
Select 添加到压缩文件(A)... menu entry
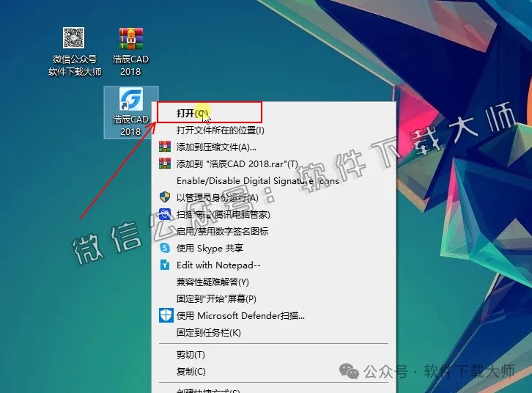coord(273,147)
